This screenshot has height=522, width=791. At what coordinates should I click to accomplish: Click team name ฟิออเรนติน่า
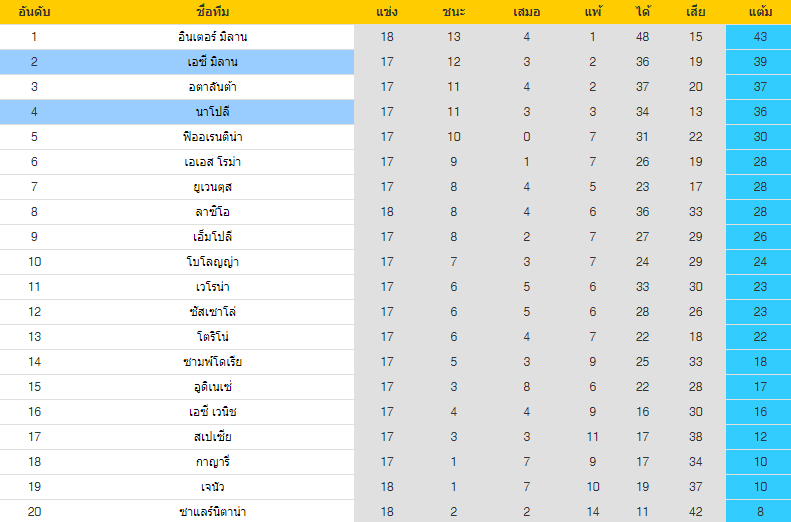tap(211, 137)
